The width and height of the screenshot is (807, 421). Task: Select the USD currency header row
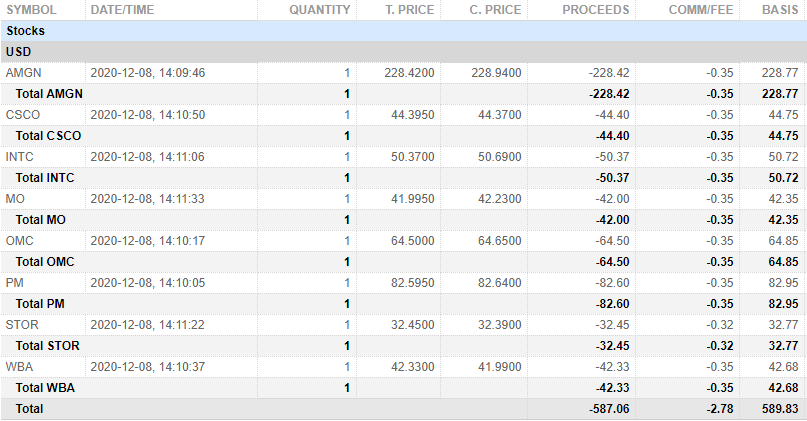coord(404,52)
